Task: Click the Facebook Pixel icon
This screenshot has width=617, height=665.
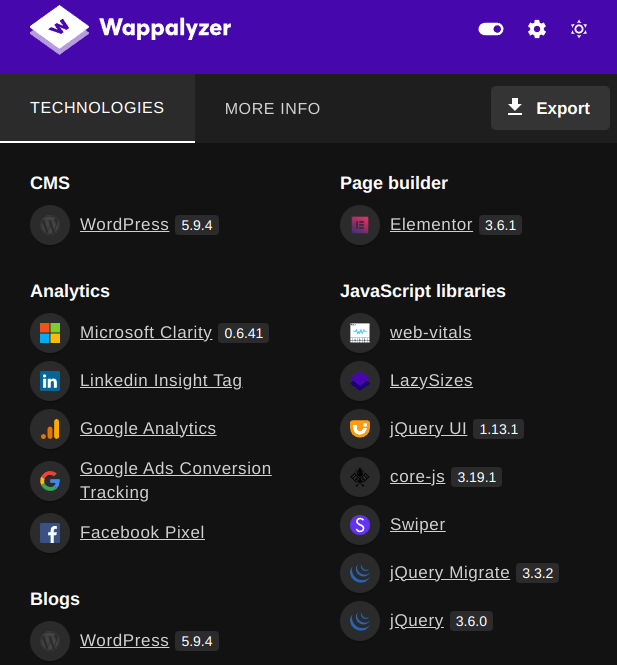Action: coord(50,533)
